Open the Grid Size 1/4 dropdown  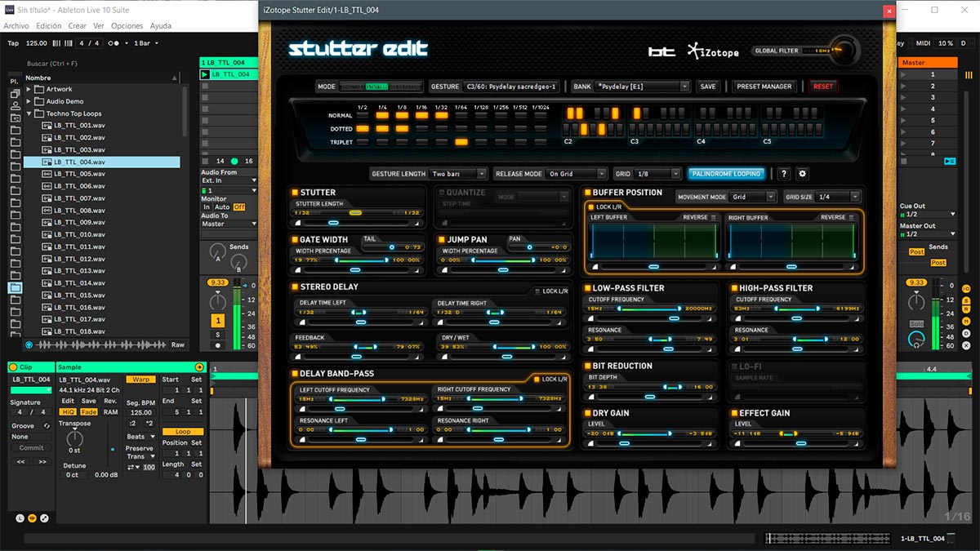[839, 197]
